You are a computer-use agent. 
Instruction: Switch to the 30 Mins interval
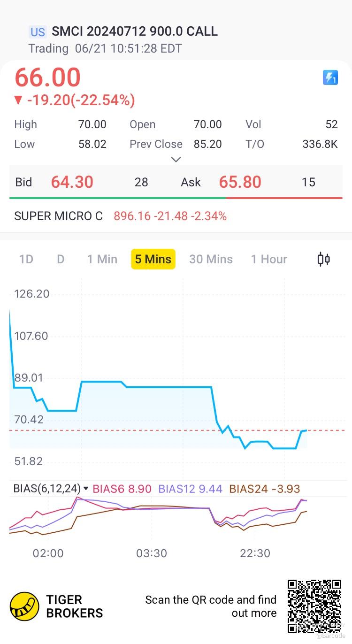click(x=211, y=259)
